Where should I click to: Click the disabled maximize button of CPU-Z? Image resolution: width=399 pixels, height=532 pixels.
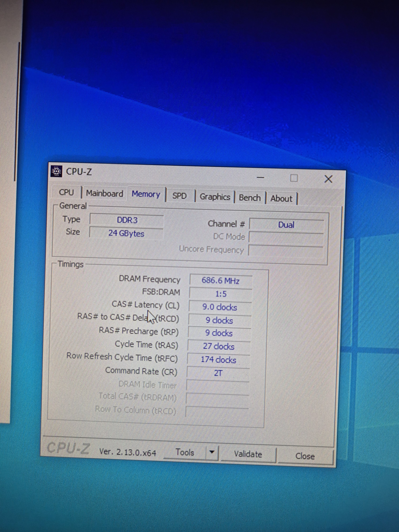[294, 178]
